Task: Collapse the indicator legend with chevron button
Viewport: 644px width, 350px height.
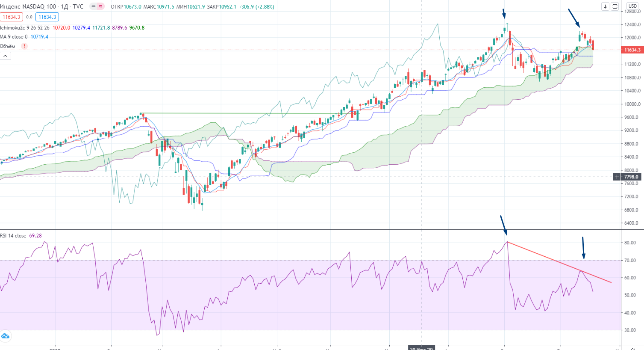Action: click(6, 56)
